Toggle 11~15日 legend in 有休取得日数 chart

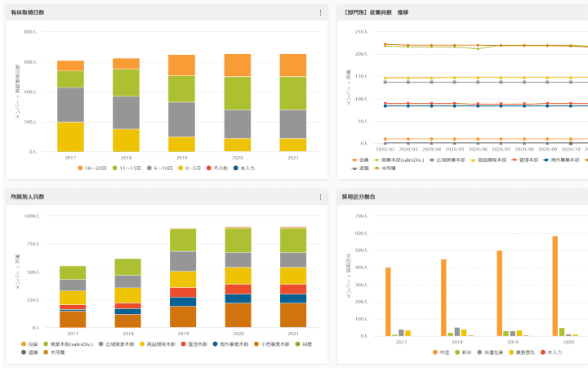click(127, 168)
